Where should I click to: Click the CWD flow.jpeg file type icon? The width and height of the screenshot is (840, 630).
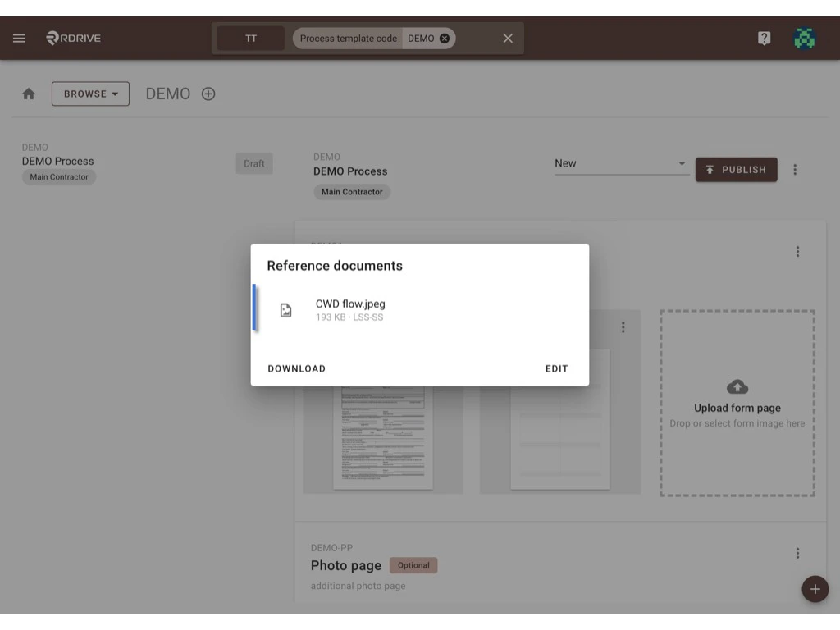pos(285,309)
